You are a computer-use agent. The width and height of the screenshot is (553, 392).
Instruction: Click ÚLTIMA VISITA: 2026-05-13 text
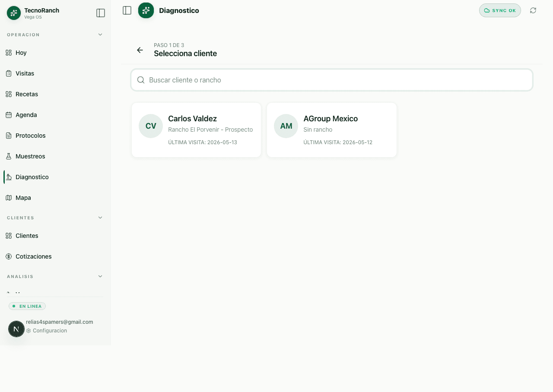pos(203,142)
